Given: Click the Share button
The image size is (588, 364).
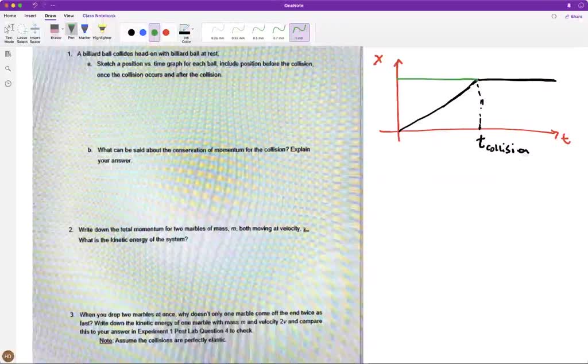Looking at the screenshot, I should click(574, 16).
